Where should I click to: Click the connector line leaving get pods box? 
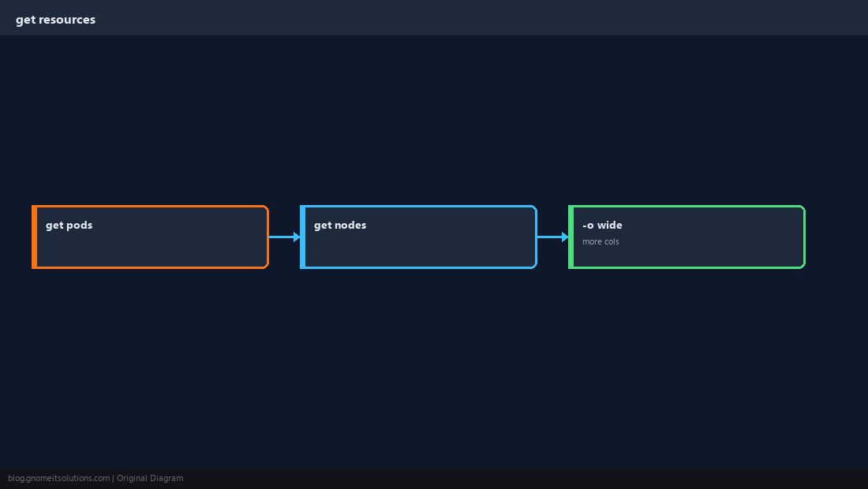click(281, 237)
